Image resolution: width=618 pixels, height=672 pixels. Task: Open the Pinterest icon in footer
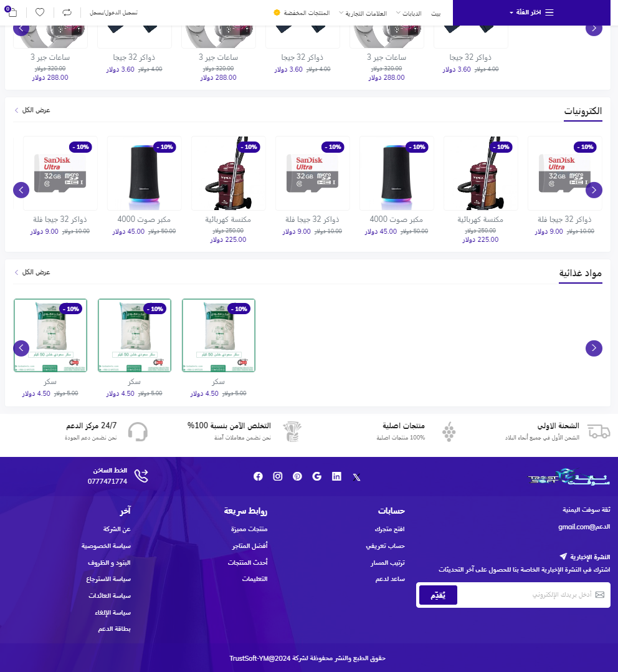(297, 476)
